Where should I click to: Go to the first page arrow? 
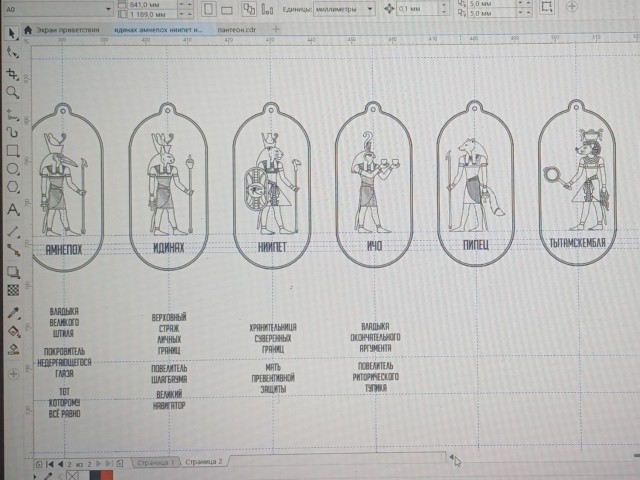coord(50,464)
